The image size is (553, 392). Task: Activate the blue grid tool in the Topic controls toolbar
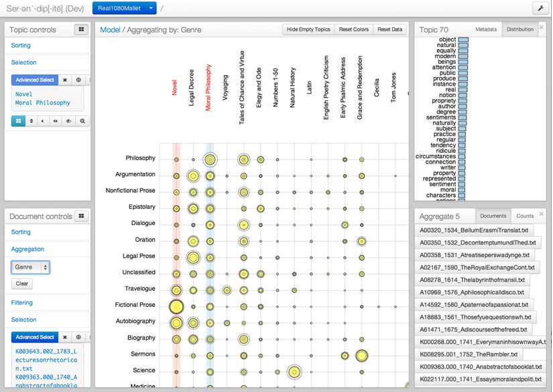[18, 121]
